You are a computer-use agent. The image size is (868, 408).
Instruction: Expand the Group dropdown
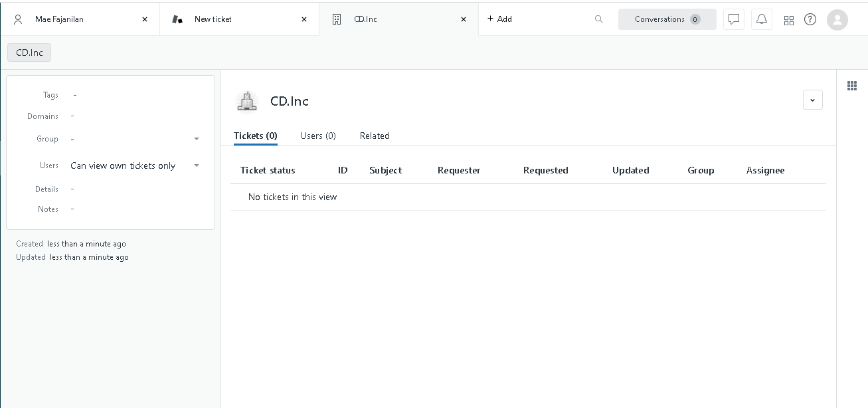(197, 139)
